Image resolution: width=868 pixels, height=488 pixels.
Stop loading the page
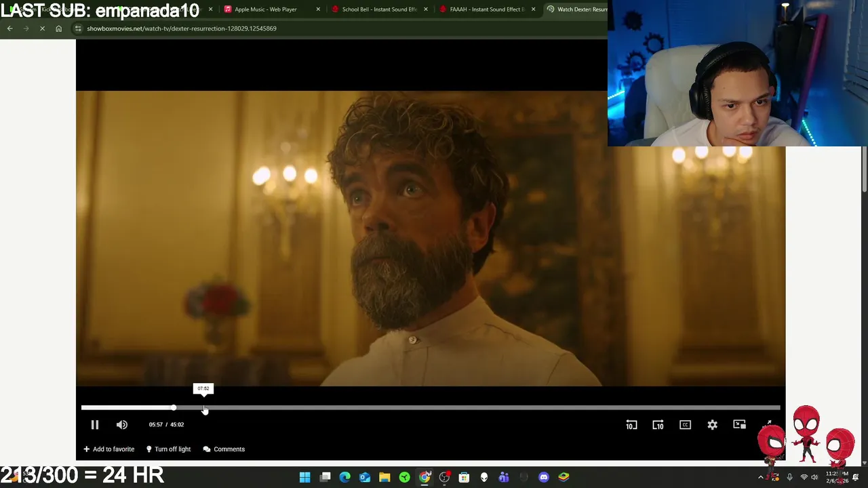(42, 28)
